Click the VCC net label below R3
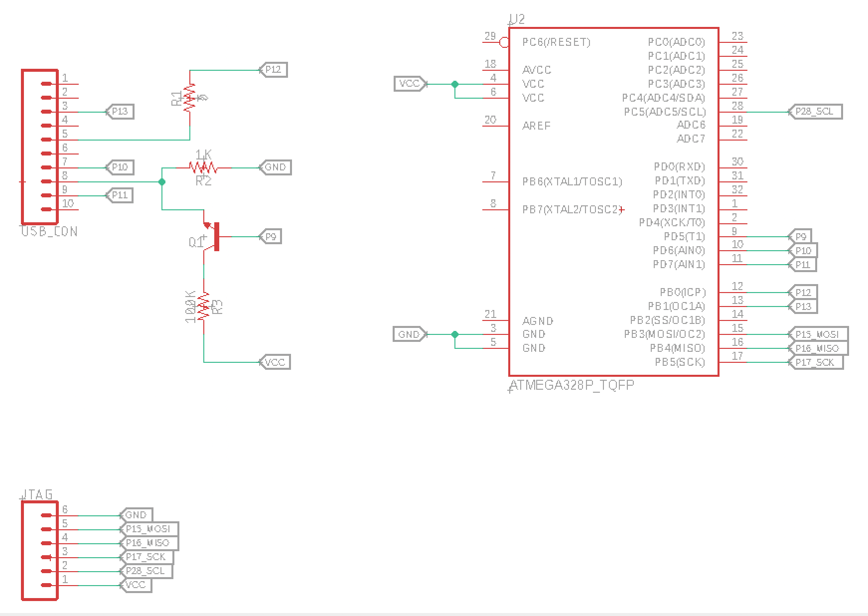 click(x=275, y=362)
